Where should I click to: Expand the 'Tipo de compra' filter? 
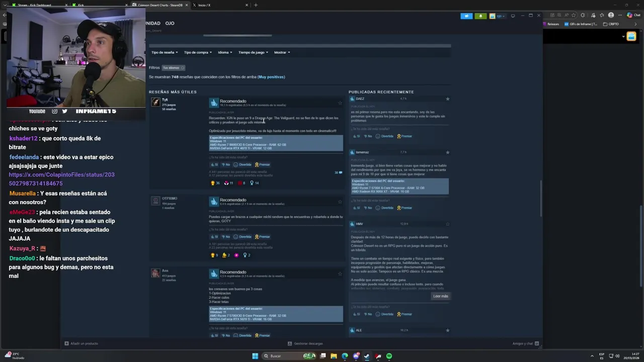[x=198, y=52]
